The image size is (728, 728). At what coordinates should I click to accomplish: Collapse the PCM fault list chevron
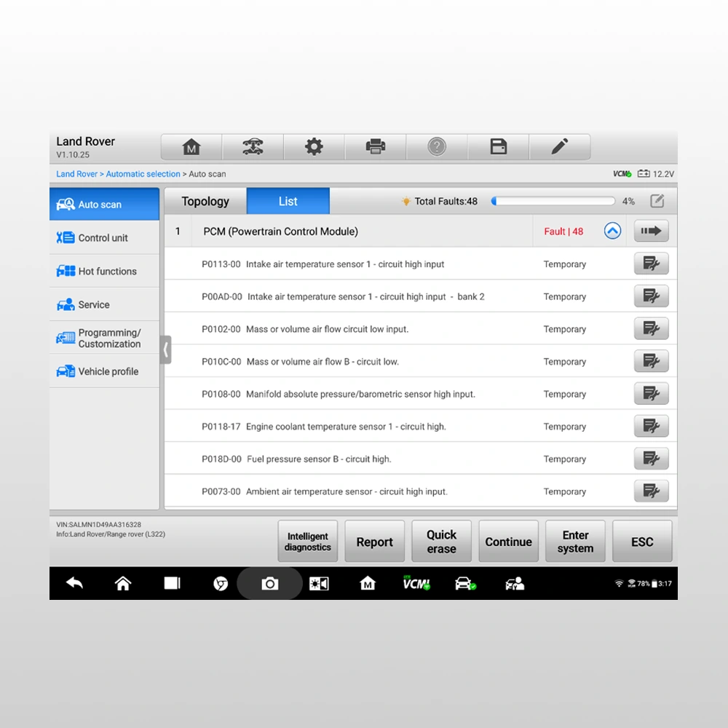tap(613, 232)
